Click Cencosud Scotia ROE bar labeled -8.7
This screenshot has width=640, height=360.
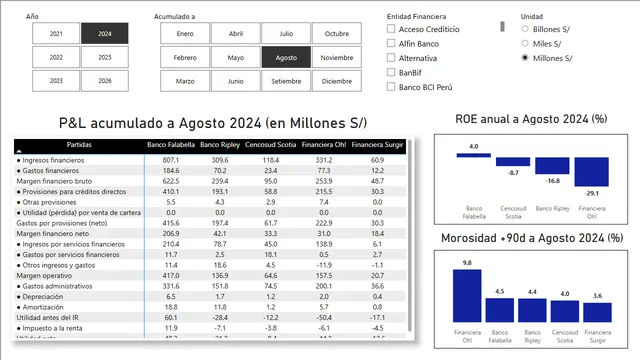(x=513, y=162)
